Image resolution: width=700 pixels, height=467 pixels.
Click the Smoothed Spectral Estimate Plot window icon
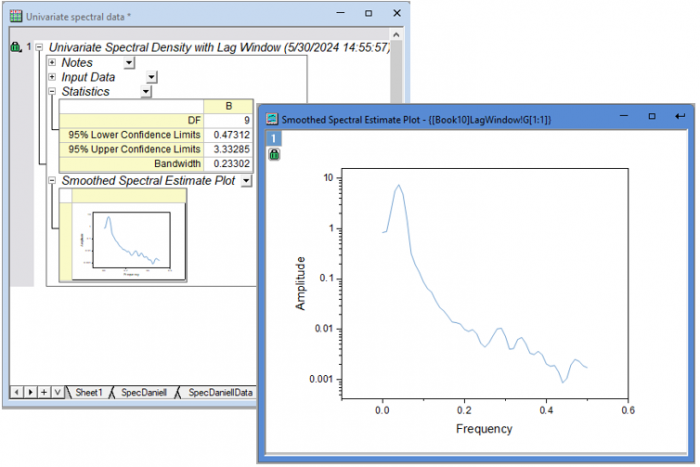(x=272, y=119)
